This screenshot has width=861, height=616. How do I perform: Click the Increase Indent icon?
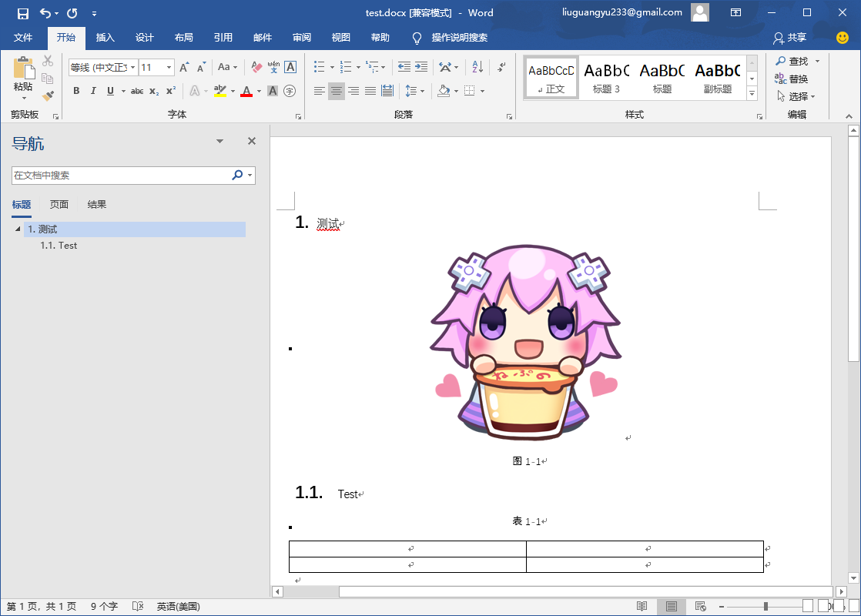(421, 67)
